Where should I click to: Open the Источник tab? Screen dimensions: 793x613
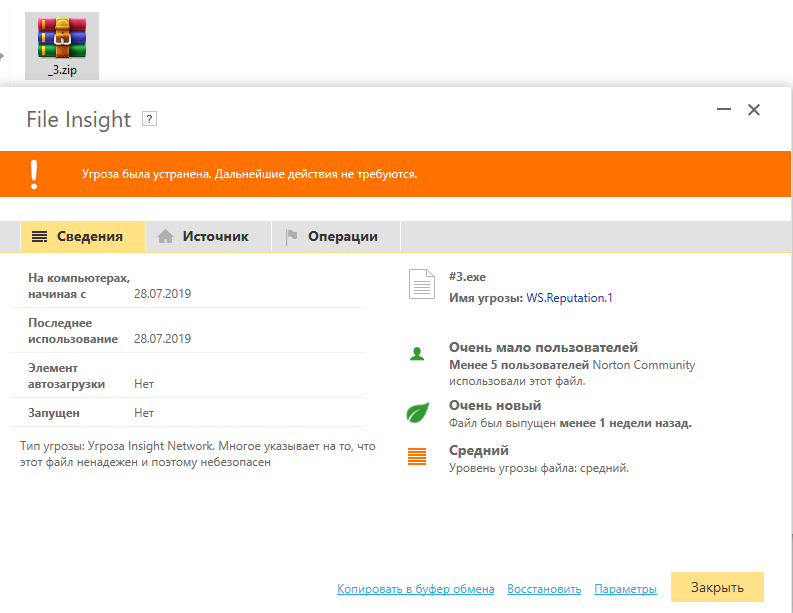coord(208,236)
